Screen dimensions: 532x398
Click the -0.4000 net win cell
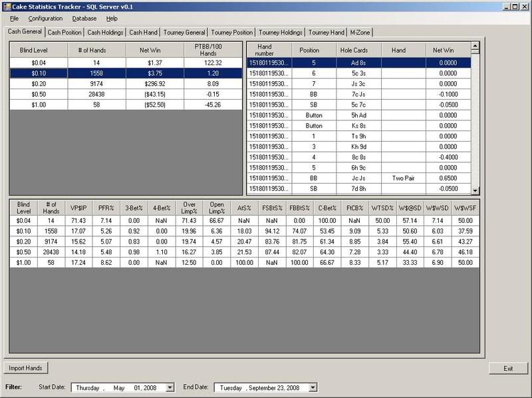(x=448, y=158)
